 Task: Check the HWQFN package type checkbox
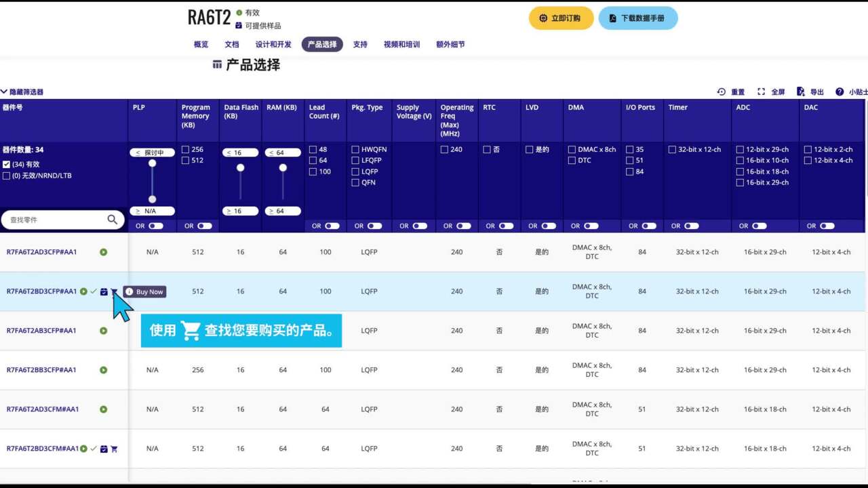point(355,149)
